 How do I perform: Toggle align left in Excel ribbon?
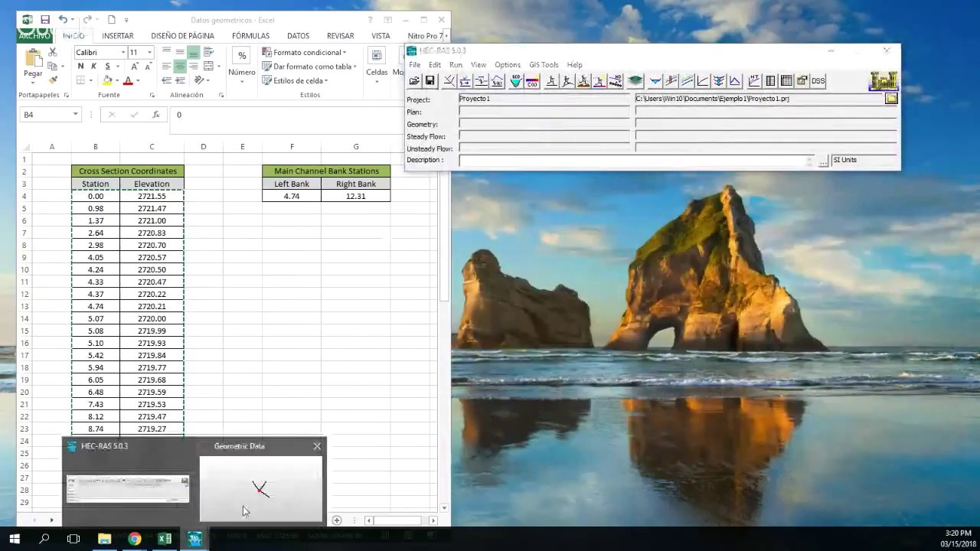166,67
